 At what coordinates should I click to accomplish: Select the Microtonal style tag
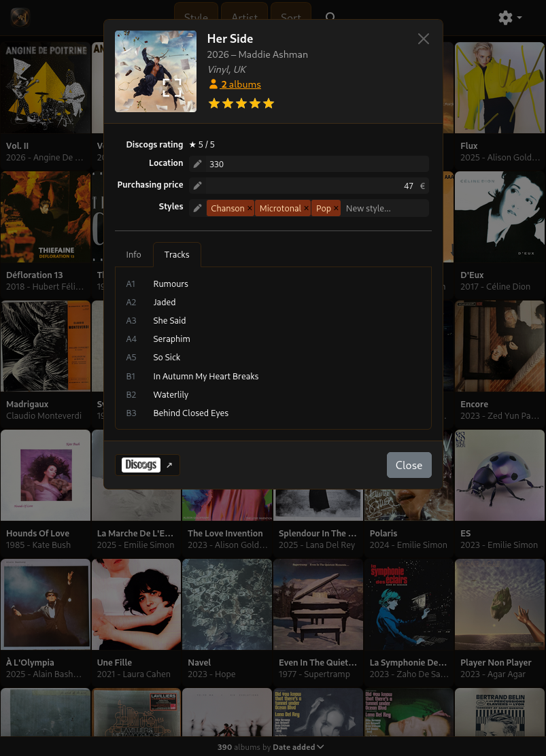[x=280, y=208]
